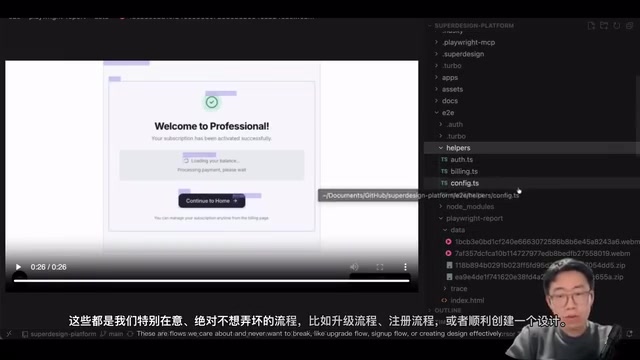The width and height of the screenshot is (640, 360).
Task: Open the 7af357dcfca webm video file
Action: tap(542, 253)
